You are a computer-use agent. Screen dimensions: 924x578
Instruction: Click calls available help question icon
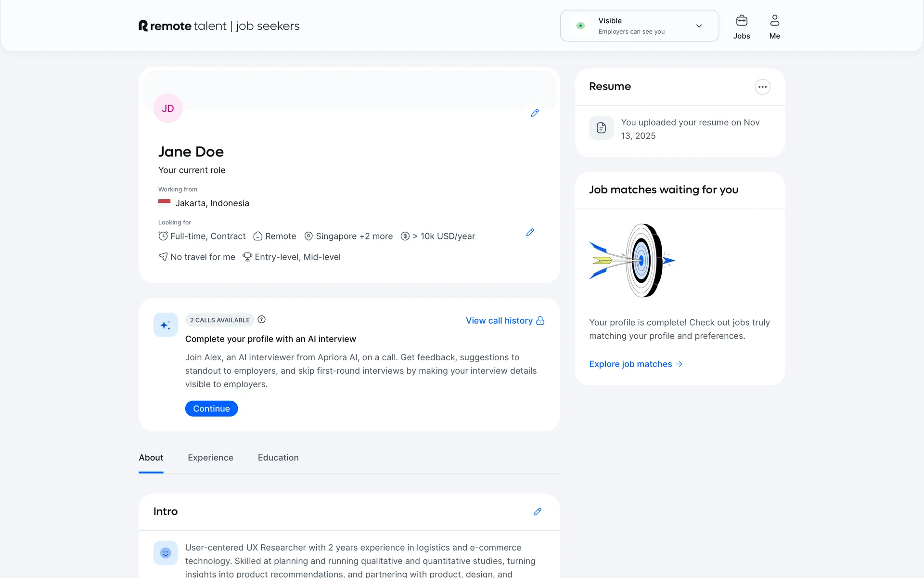261,320
